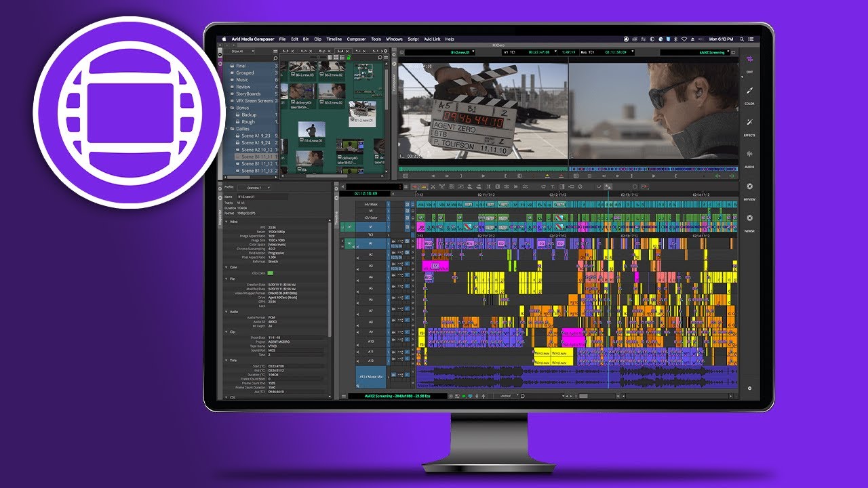The image size is (868, 488).
Task: Click the Apple menu icon
Action: pyautogui.click(x=224, y=39)
